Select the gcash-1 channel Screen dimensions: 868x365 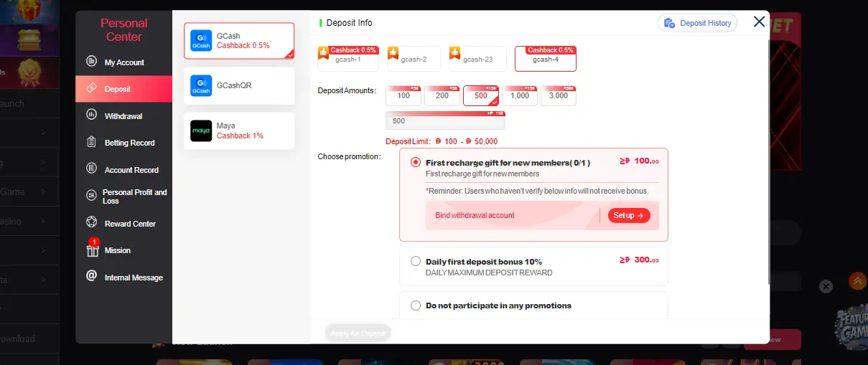tap(348, 59)
